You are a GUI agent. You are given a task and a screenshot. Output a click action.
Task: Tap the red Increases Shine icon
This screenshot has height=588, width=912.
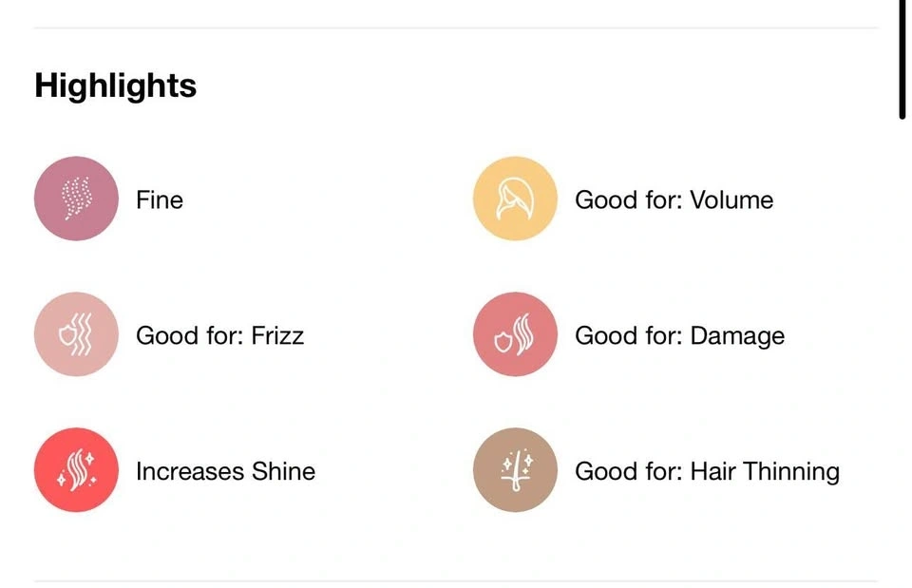(x=76, y=470)
